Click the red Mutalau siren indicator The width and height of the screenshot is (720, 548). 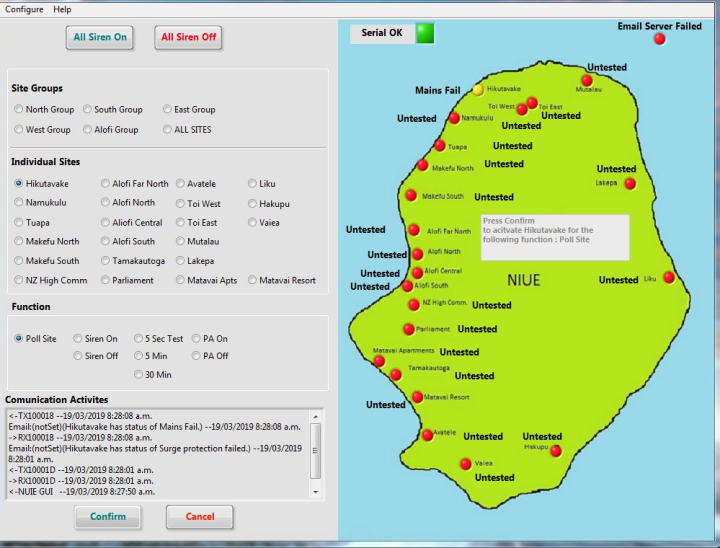[586, 80]
